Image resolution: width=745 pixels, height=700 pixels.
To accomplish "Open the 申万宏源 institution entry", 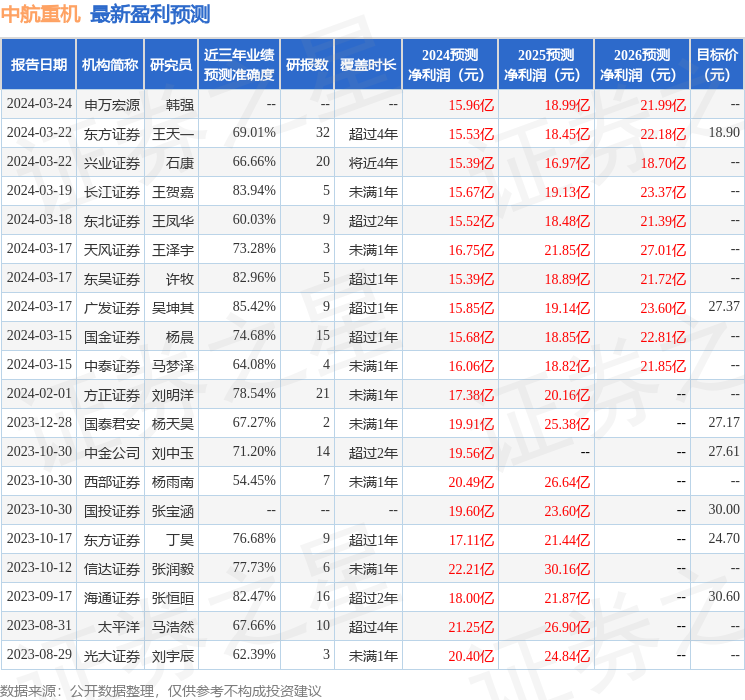I will coord(112,104).
